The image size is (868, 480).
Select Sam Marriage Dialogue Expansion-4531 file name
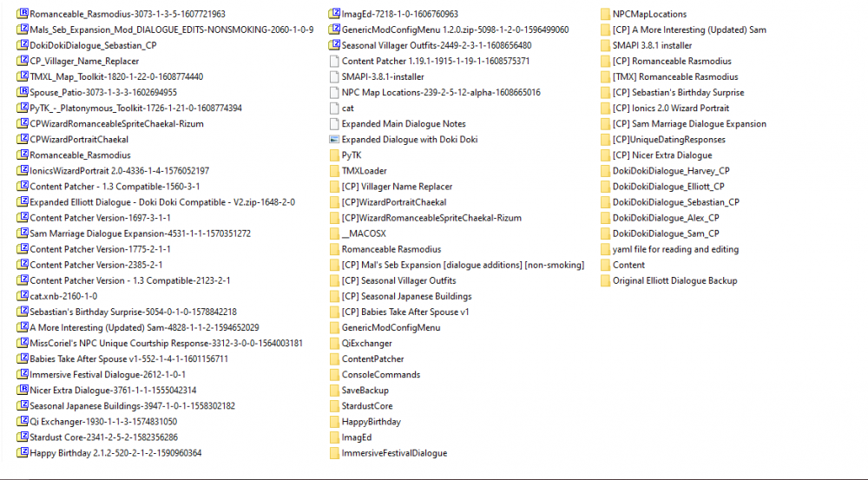coord(140,233)
